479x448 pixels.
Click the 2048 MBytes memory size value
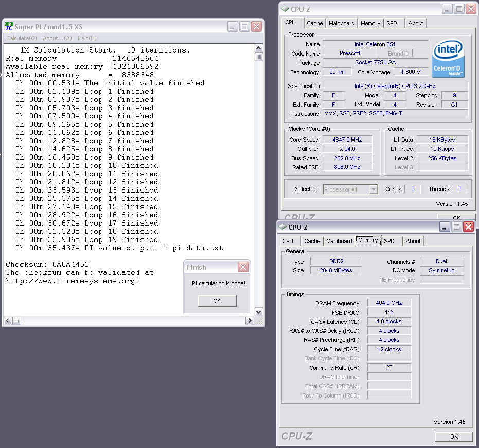[x=336, y=270]
